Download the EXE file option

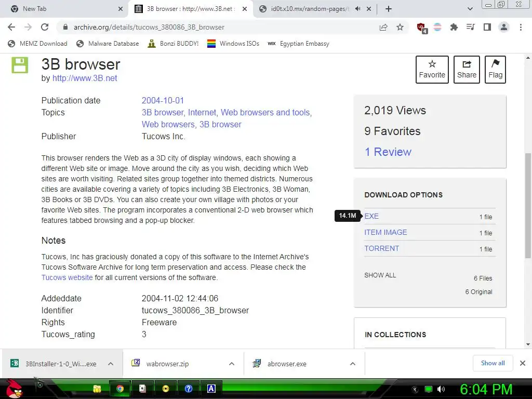371,216
